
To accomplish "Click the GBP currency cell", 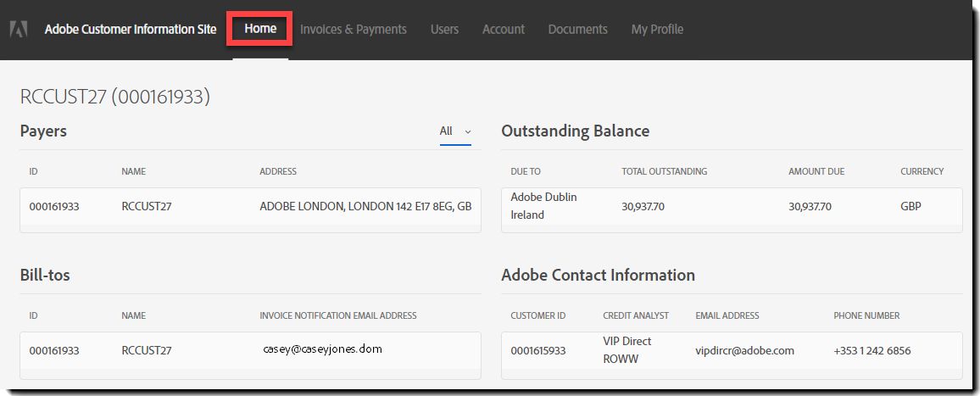I will pos(910,206).
